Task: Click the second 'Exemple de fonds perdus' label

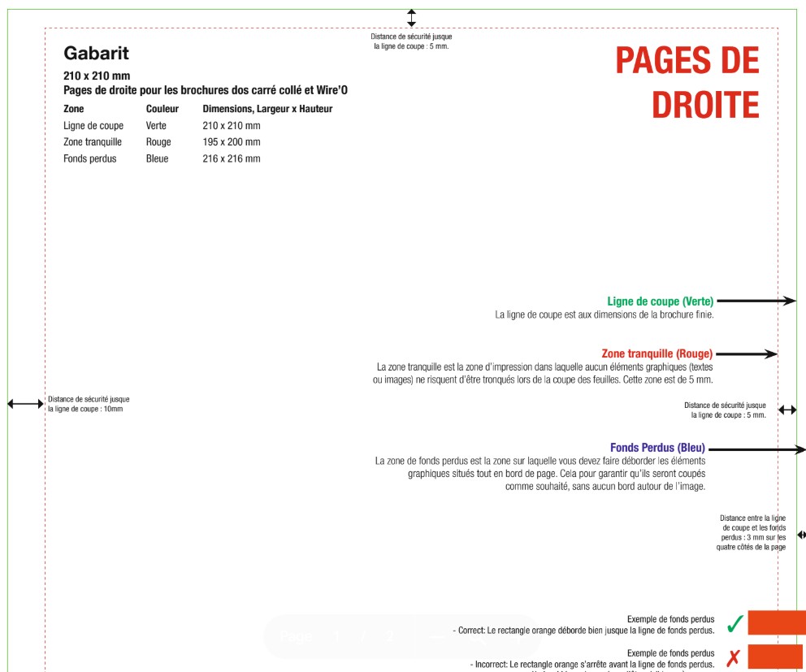Action: 671,653
